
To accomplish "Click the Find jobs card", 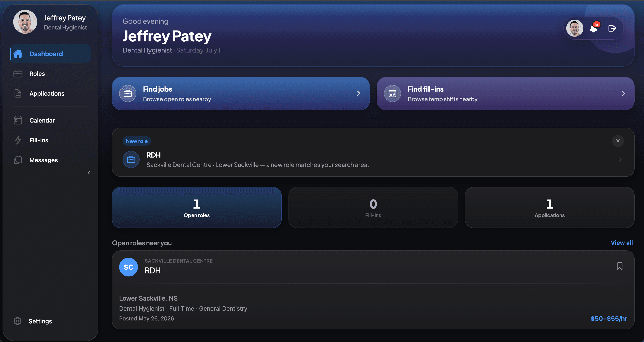I will click(241, 94).
